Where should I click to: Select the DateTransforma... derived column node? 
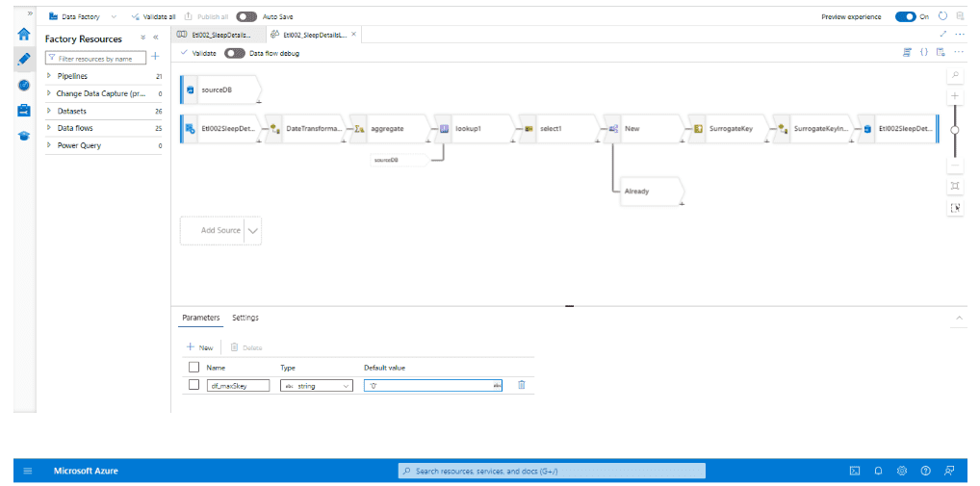click(305, 129)
